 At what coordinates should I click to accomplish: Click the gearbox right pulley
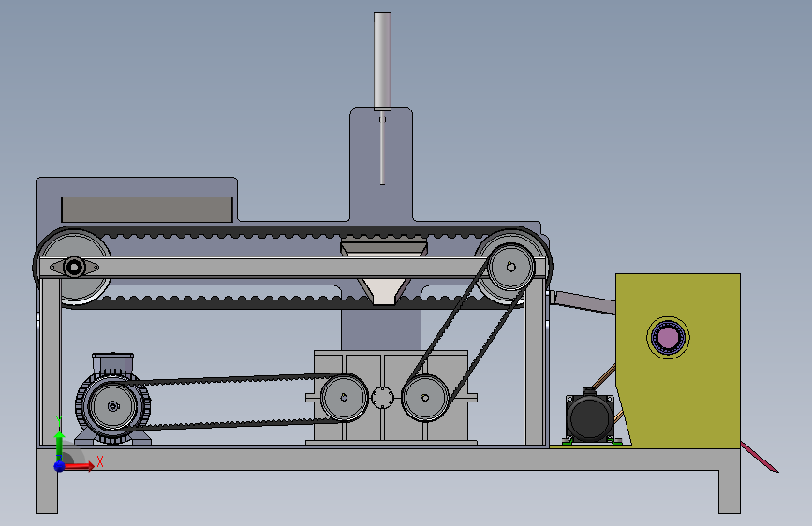tap(425, 398)
